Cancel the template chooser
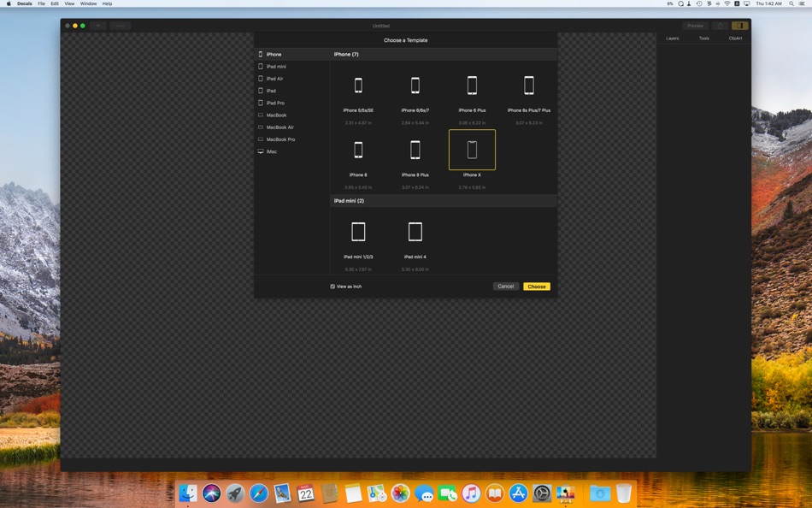Viewport: 812px width, 508px height. click(x=505, y=286)
